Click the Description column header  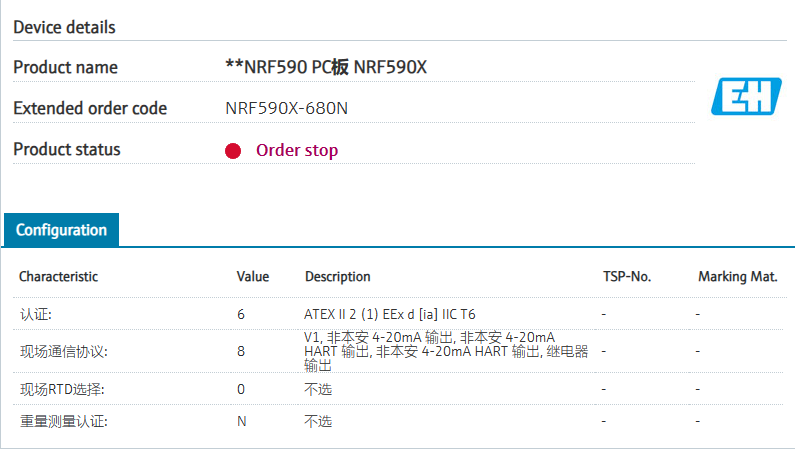337,276
